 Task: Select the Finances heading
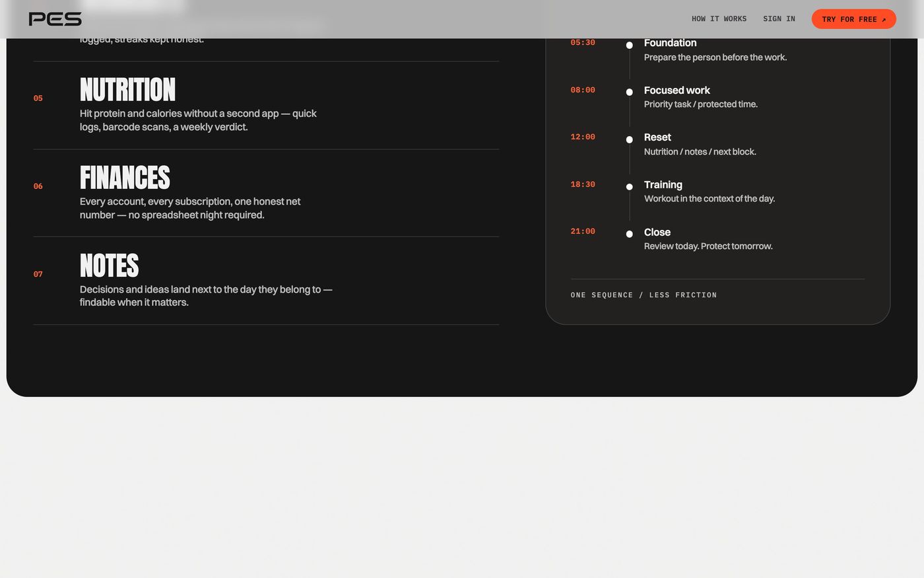click(x=125, y=178)
